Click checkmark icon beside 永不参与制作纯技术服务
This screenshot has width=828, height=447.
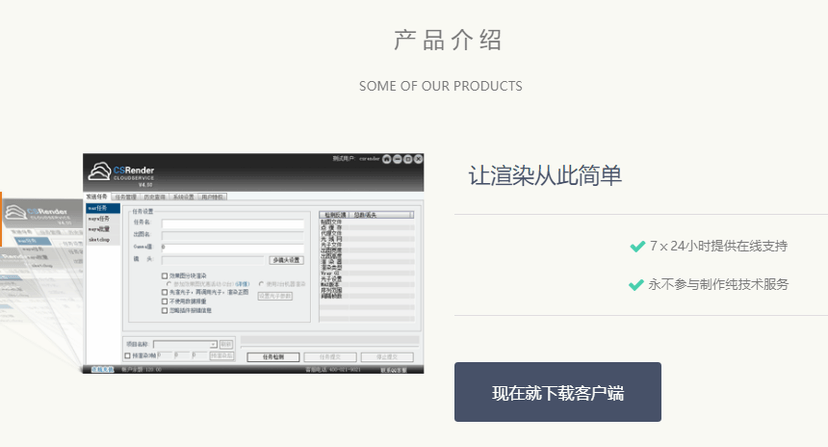click(635, 285)
